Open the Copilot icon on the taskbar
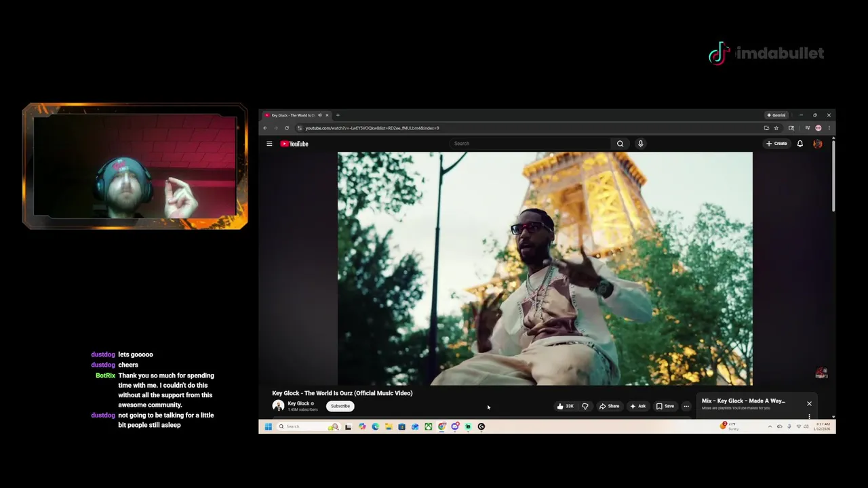The width and height of the screenshot is (868, 488). coord(362,426)
